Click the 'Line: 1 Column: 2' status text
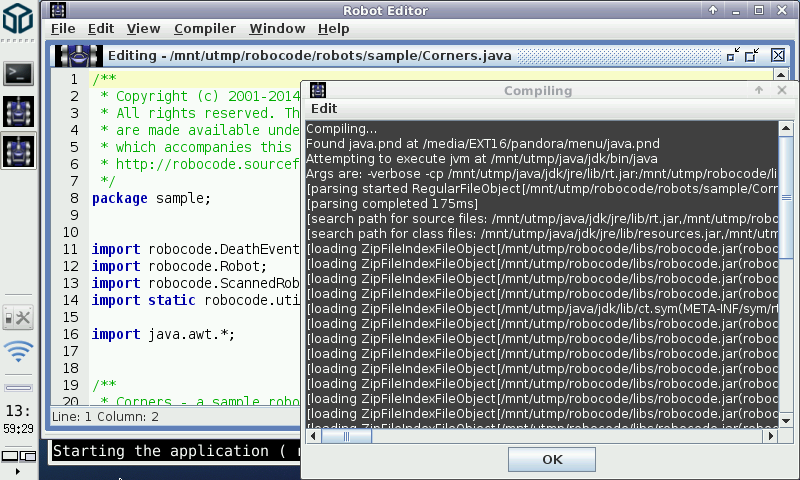 pyautogui.click(x=105, y=417)
